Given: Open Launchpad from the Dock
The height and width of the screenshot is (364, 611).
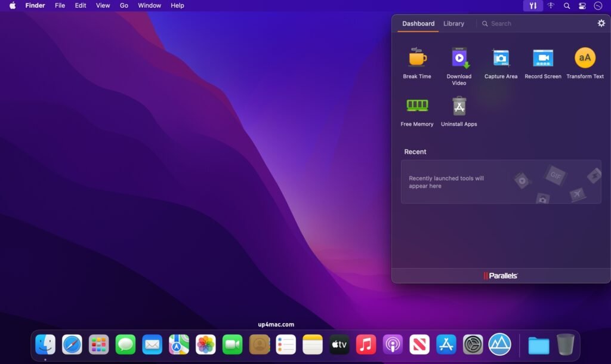Looking at the screenshot, I should click(x=99, y=344).
